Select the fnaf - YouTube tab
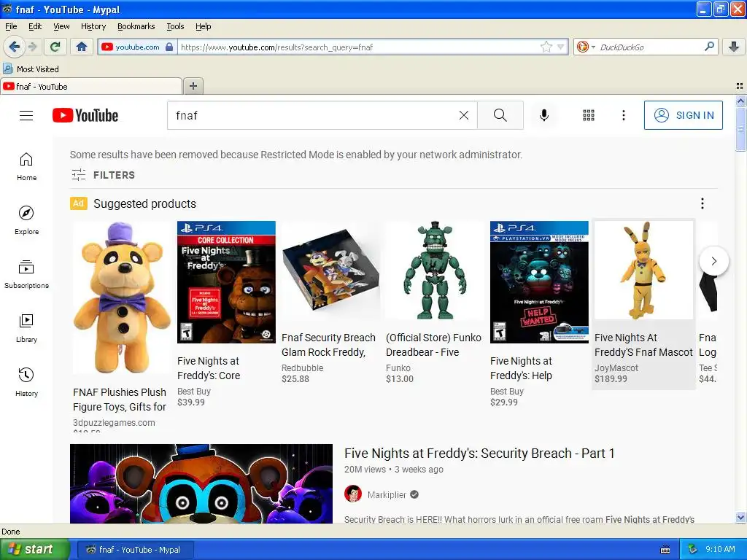Viewport: 747px width, 560px height. pos(91,86)
